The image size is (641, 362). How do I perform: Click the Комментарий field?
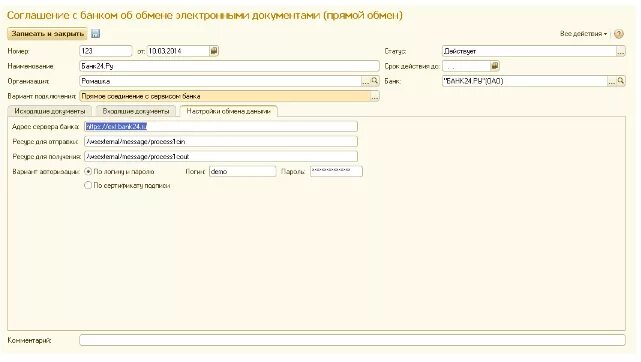pyautogui.click(x=352, y=340)
